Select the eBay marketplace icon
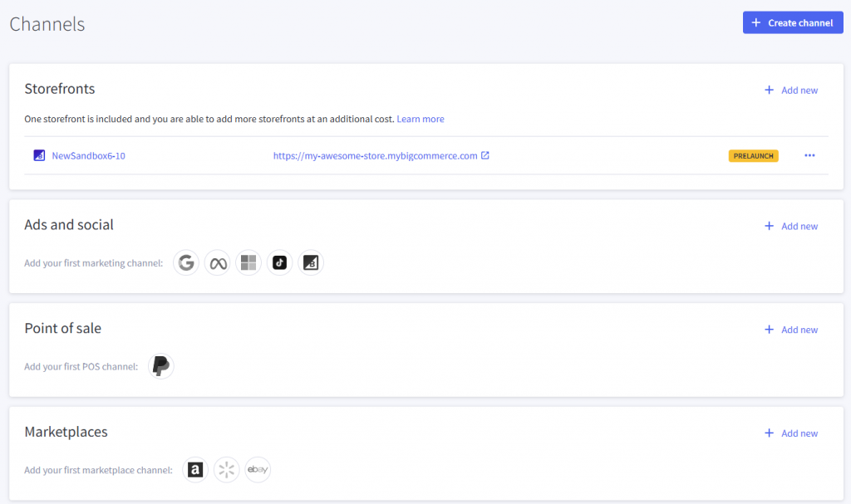The width and height of the screenshot is (851, 504). click(x=258, y=470)
